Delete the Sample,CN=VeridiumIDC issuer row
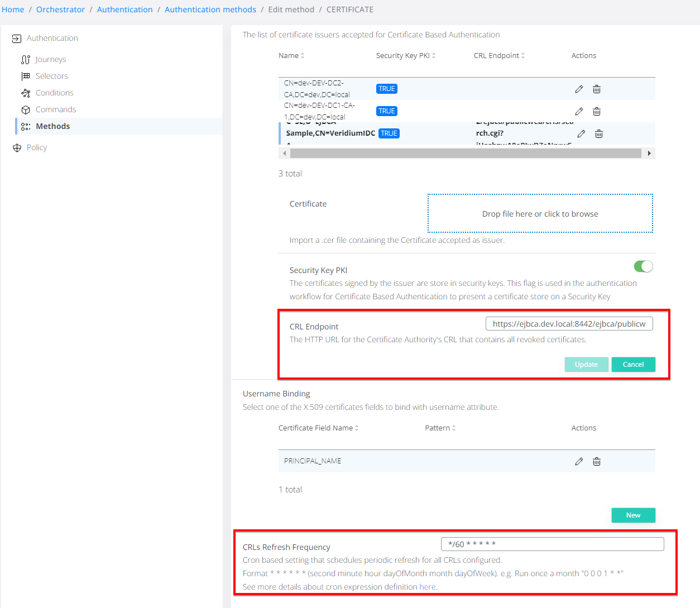The image size is (700, 608). click(599, 134)
